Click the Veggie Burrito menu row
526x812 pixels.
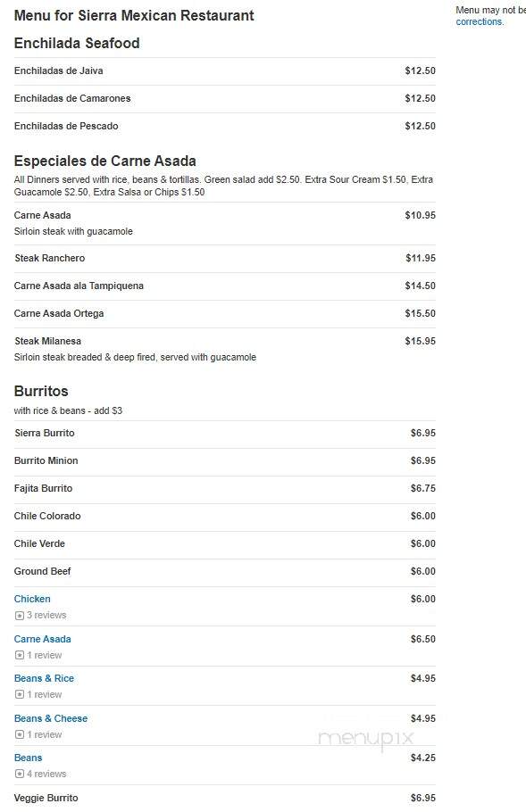[x=224, y=799]
